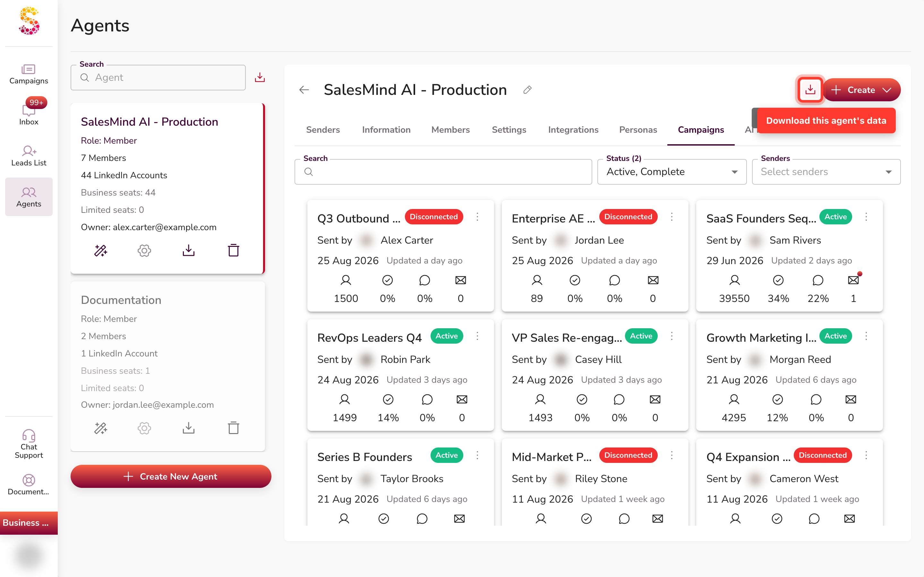Open three-dot menu on Q3 Outbound campaign
The image size is (924, 577).
point(477,217)
